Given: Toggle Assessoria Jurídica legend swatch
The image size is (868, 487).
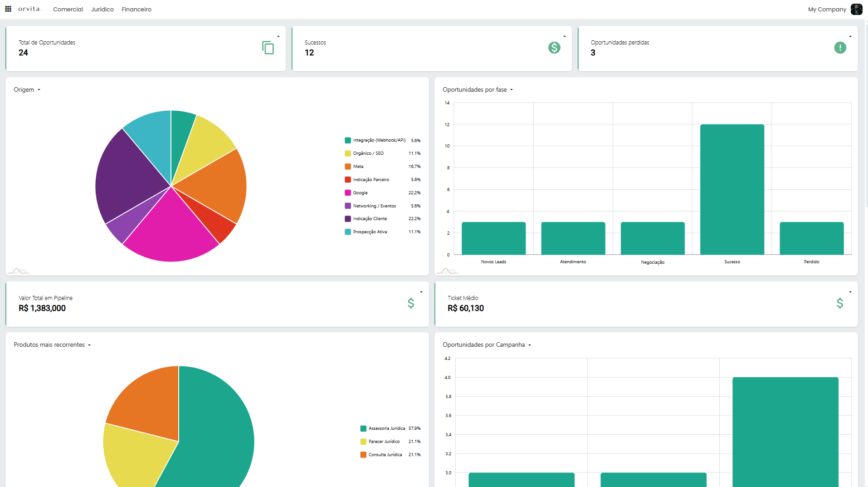Looking at the screenshot, I should pos(363,428).
